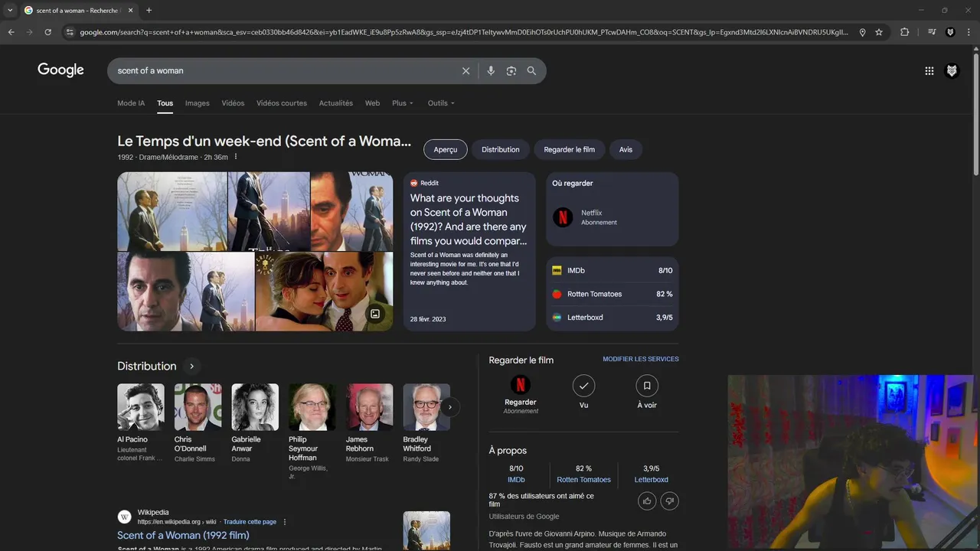The width and height of the screenshot is (980, 551).
Task: Open the Netflix Regarder button
Action: 521,395
